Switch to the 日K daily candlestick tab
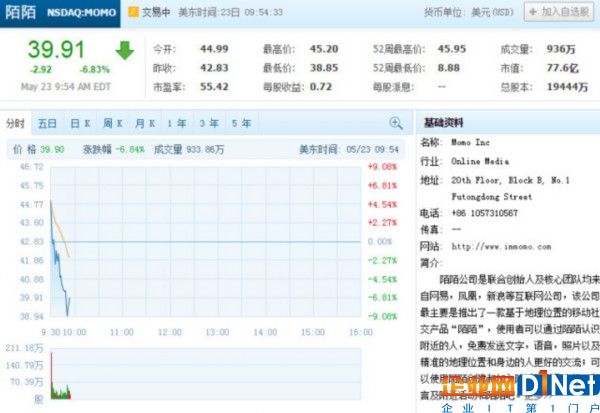The height and width of the screenshot is (413, 600). pos(80,123)
